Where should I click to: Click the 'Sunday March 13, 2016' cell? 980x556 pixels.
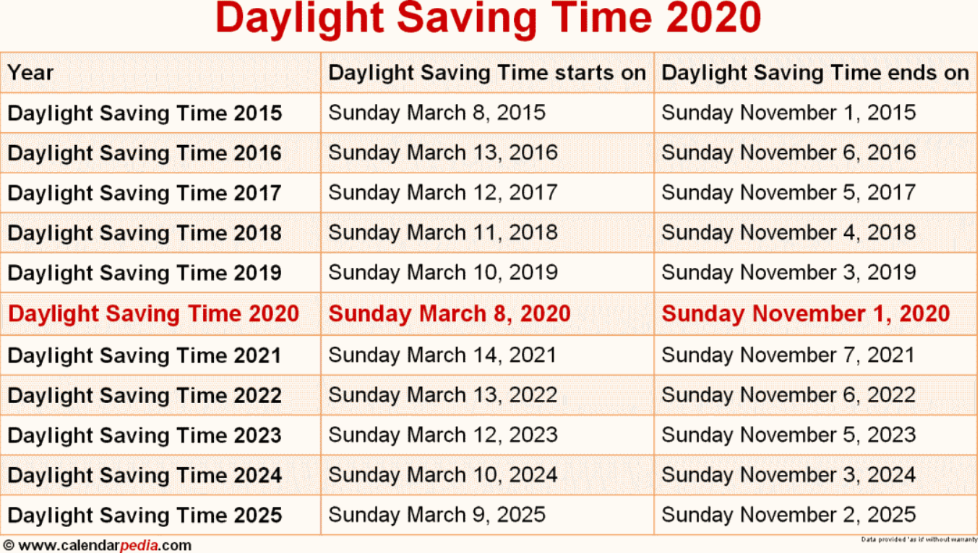pos(443,153)
